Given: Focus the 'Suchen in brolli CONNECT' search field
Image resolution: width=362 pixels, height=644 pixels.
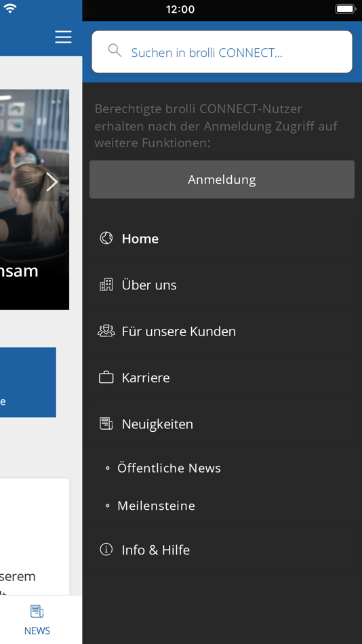Looking at the screenshot, I should click(x=222, y=52).
